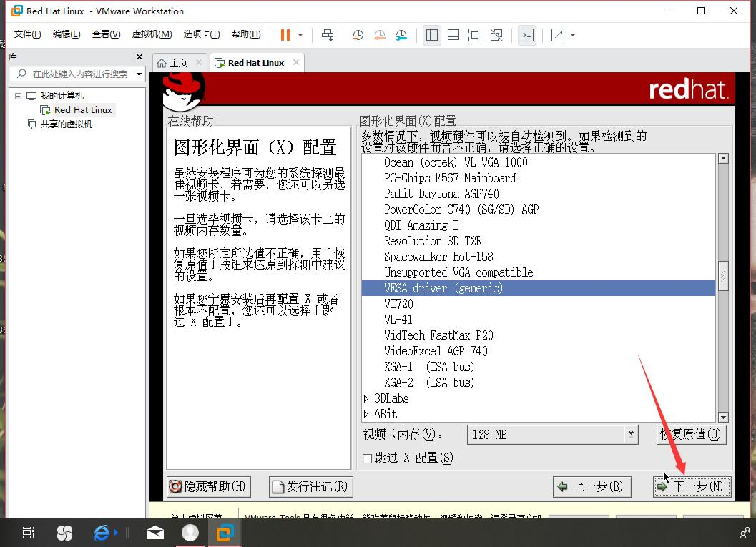Click the 下一步(N) next button
This screenshot has height=547, width=756.
click(x=692, y=487)
